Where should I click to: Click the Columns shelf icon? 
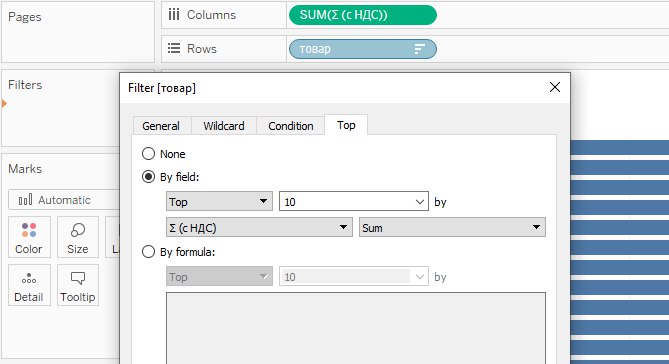[x=174, y=15]
